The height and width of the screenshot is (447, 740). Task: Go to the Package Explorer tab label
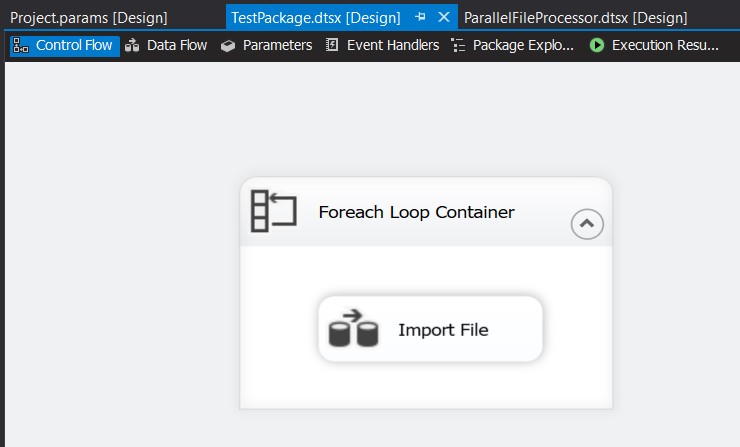524,45
